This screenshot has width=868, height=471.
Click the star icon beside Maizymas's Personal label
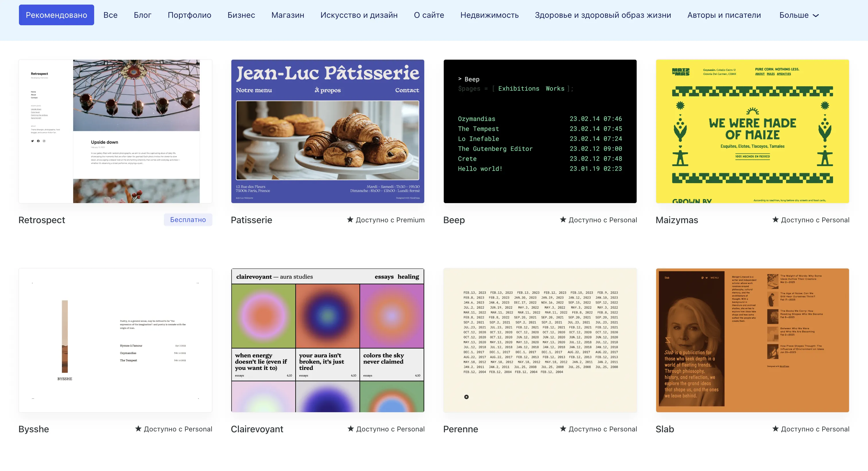point(775,219)
